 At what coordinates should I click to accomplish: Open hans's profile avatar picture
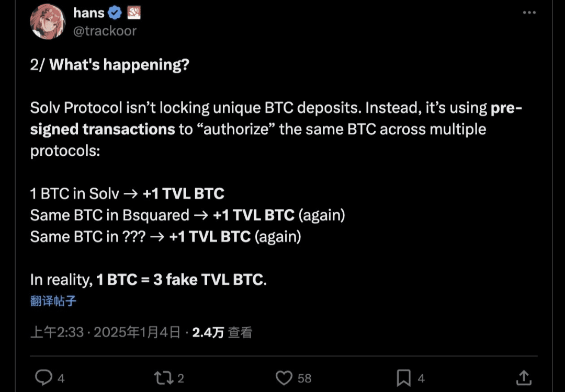point(48,21)
